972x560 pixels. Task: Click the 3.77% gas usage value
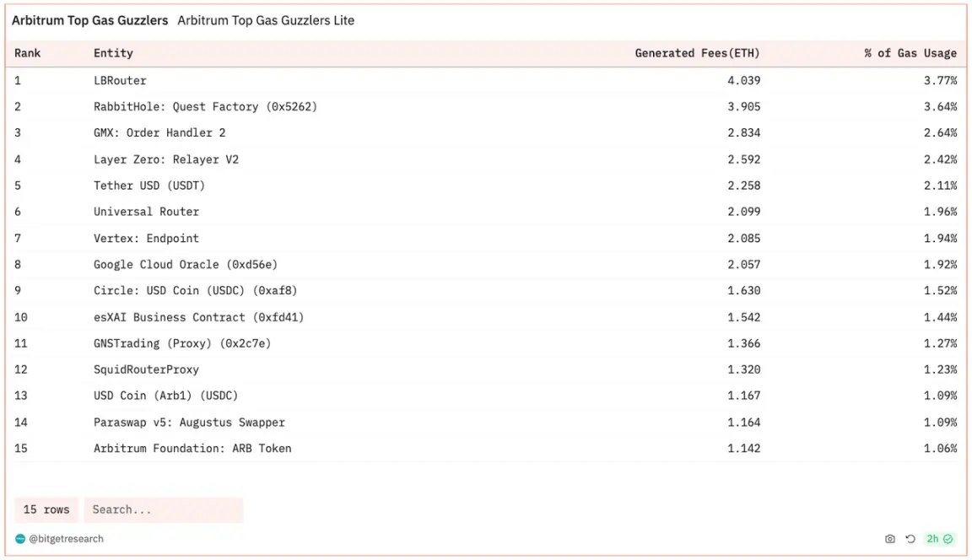click(941, 80)
